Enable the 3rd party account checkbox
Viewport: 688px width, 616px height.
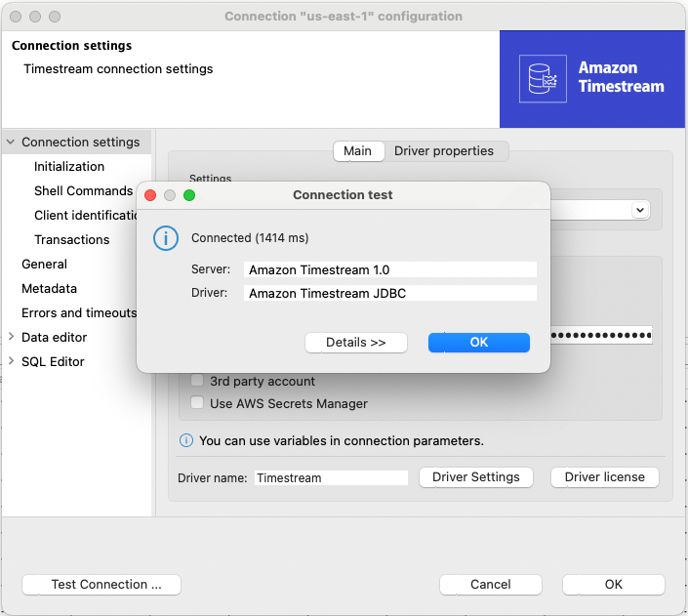198,381
